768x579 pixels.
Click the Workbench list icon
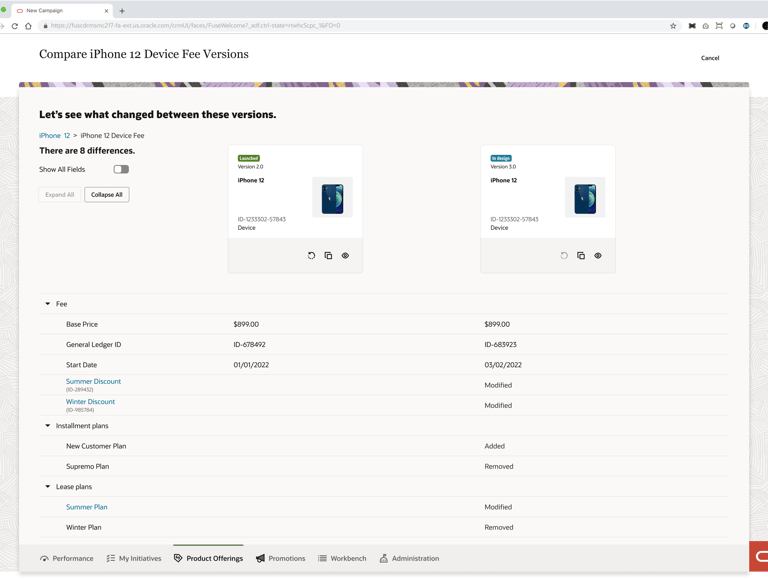click(322, 558)
